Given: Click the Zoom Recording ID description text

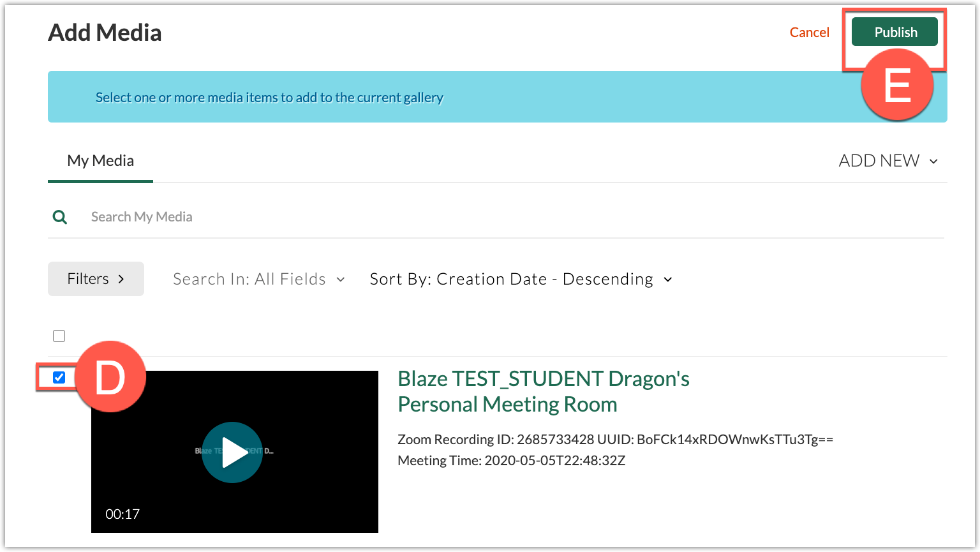Looking at the screenshot, I should pyautogui.click(x=615, y=440).
